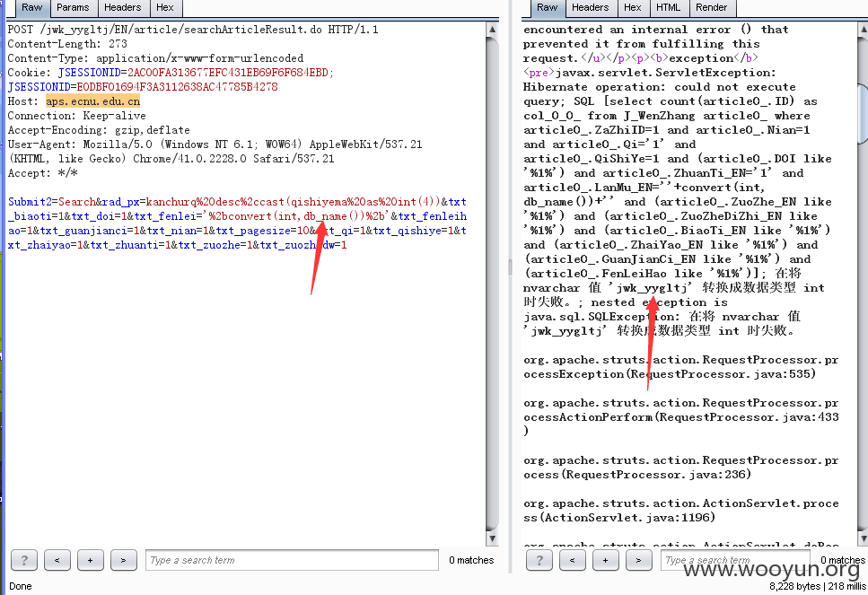868x595 pixels.
Task: Click the highlighted host aps.ecnu.edu.cn
Action: pyautogui.click(x=93, y=101)
